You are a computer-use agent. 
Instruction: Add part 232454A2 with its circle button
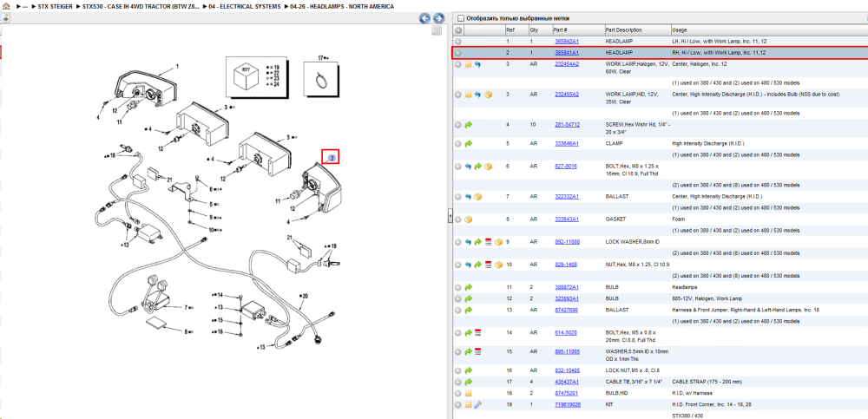(458, 64)
